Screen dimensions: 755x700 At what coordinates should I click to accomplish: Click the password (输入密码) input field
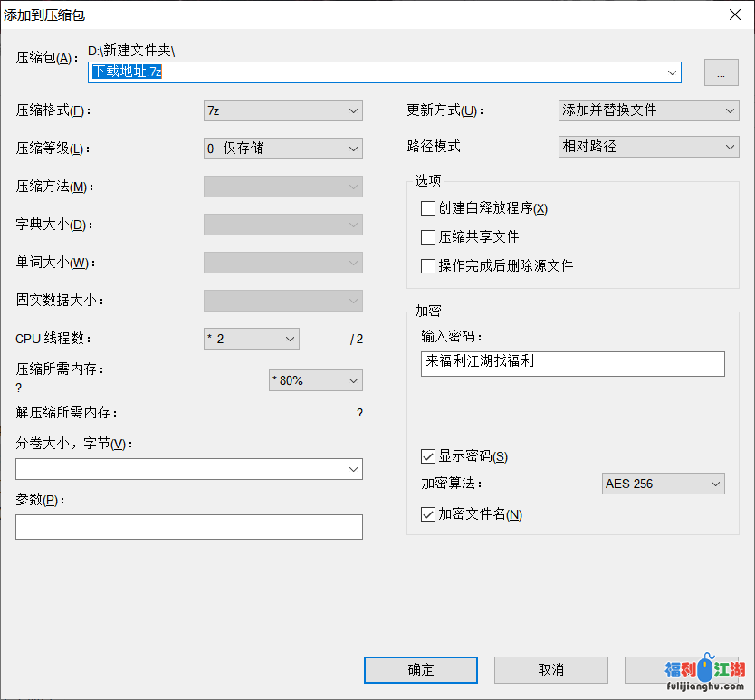click(572, 363)
